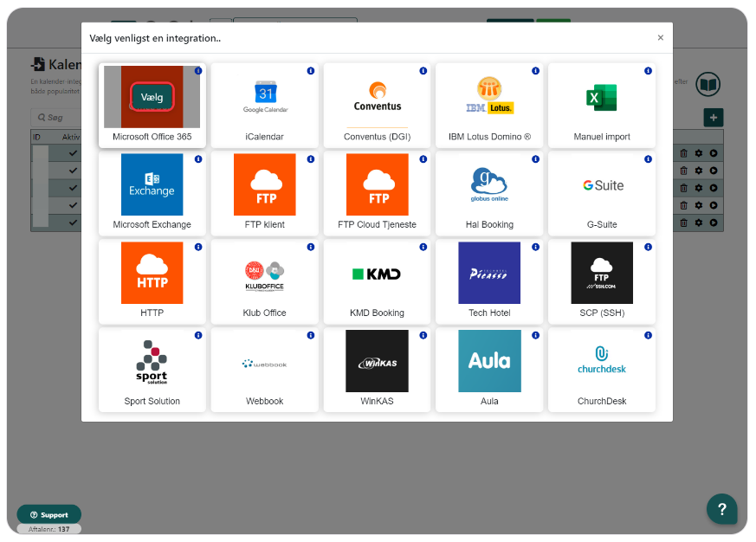756x542 pixels.
Task: Choose the Microsoft Exchange integration
Action: tap(152, 193)
